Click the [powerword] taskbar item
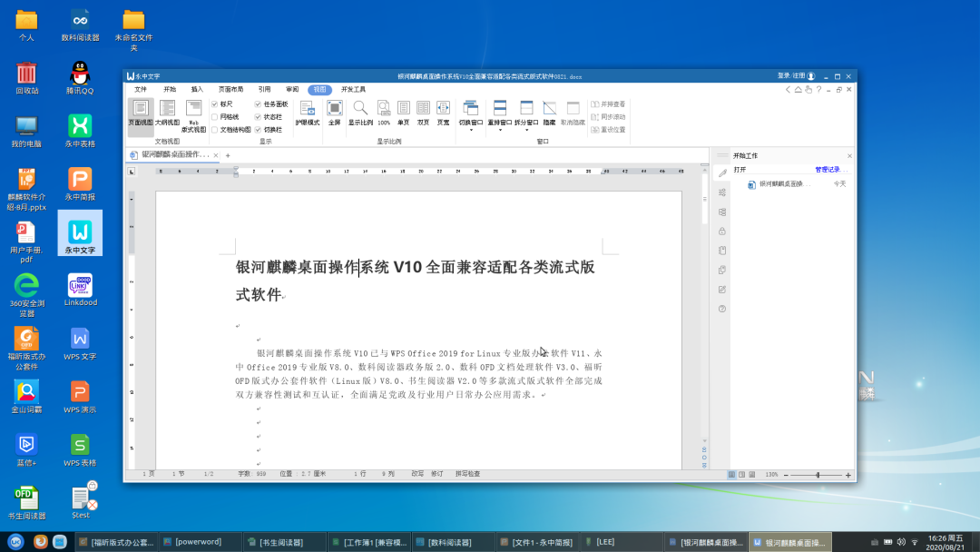This screenshot has width=980, height=552. click(x=198, y=542)
